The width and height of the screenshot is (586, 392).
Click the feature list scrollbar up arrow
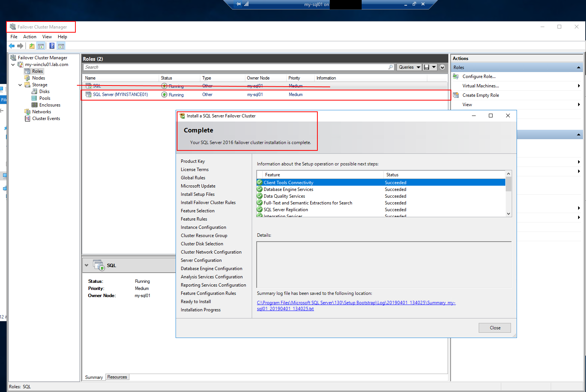pyautogui.click(x=509, y=174)
